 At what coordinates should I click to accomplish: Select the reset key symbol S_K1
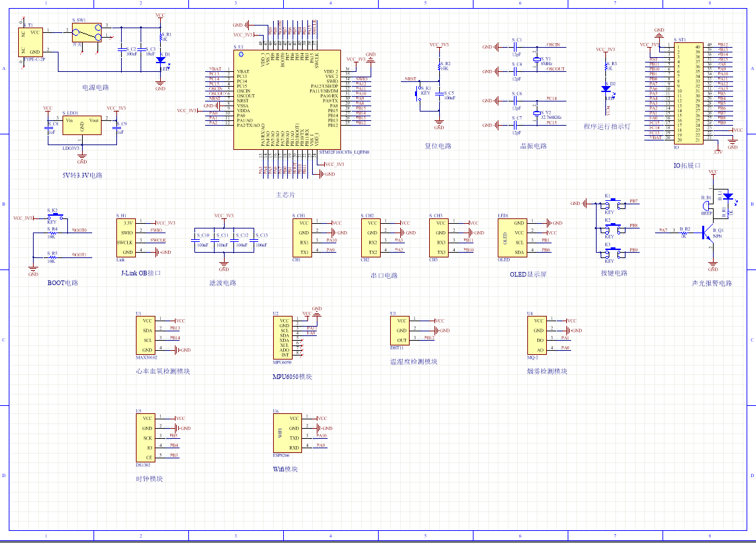pyautogui.click(x=418, y=93)
